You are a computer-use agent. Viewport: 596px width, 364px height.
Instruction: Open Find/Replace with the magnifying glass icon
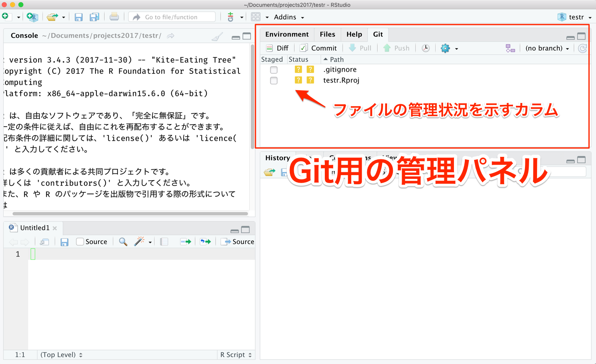[123, 242]
